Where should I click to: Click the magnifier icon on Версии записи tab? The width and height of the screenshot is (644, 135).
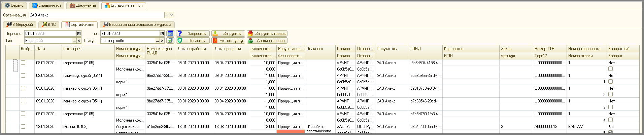point(106,25)
